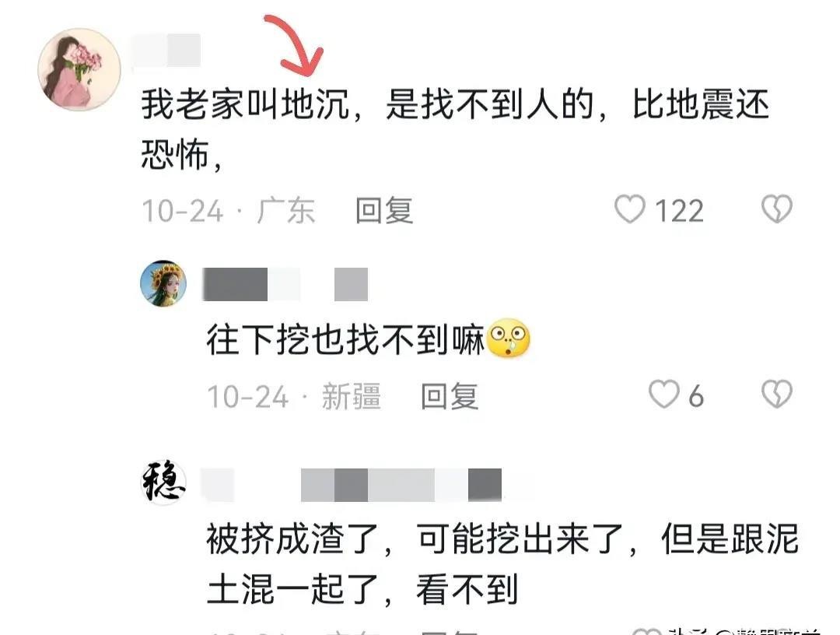The width and height of the screenshot is (840, 635).
Task: Select the second commenter's blurred username
Action: 285,284
